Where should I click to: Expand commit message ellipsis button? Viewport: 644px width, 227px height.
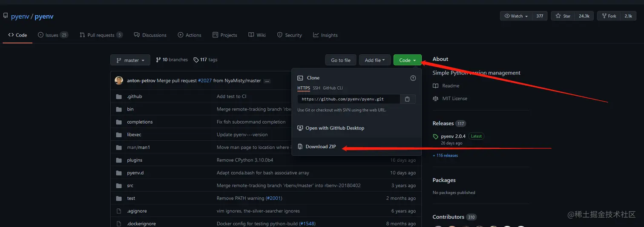268,81
